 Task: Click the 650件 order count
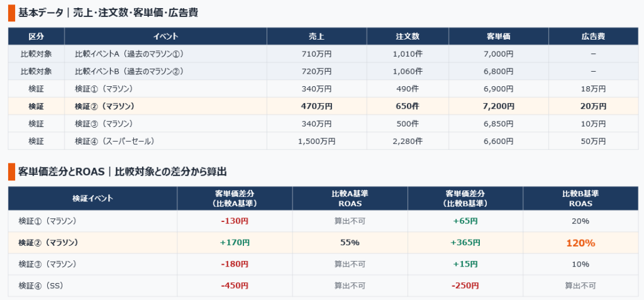point(408,106)
